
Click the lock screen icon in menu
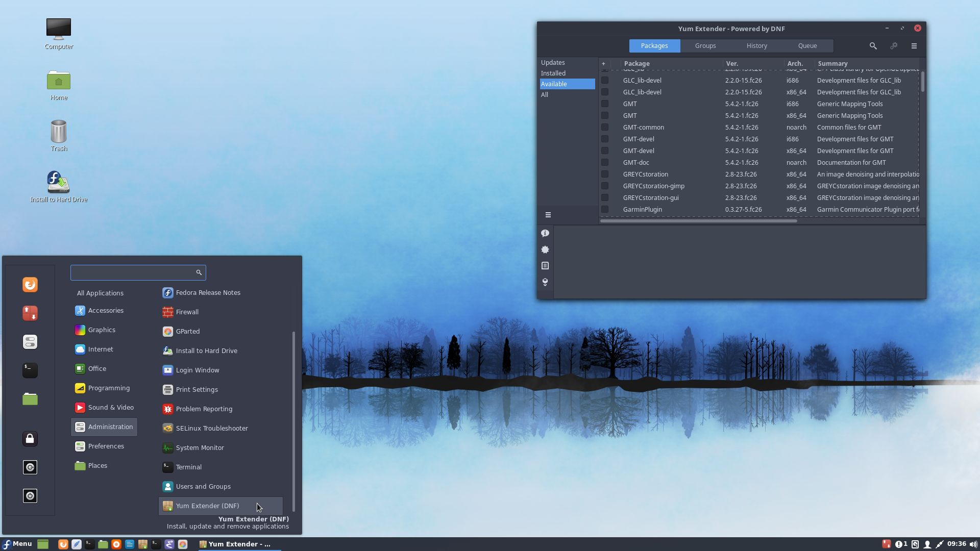point(30,439)
